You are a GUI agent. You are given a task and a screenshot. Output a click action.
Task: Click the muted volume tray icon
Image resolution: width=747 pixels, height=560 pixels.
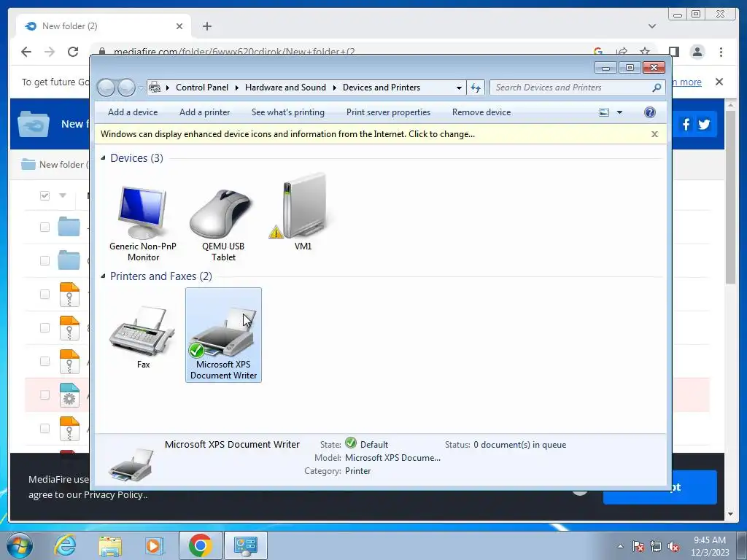(x=673, y=547)
